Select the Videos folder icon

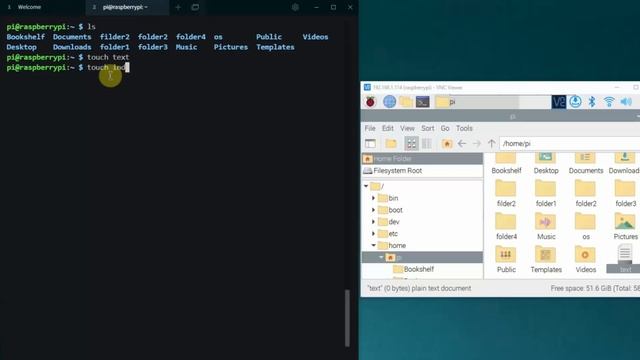point(586,259)
